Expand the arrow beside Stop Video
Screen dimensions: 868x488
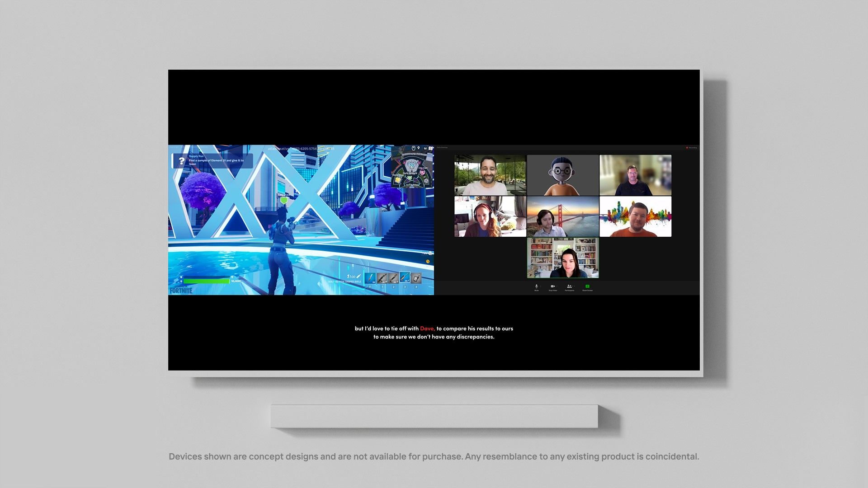click(x=557, y=286)
